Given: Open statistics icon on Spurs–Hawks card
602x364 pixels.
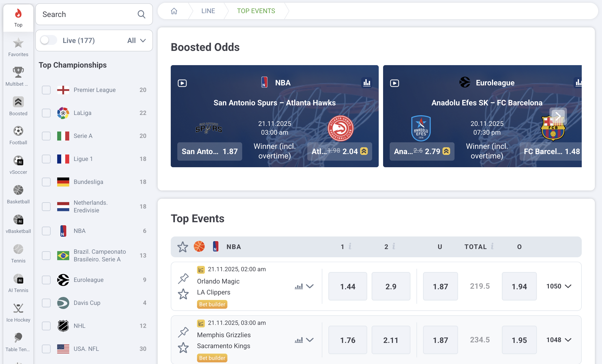Looking at the screenshot, I should pyautogui.click(x=367, y=83).
